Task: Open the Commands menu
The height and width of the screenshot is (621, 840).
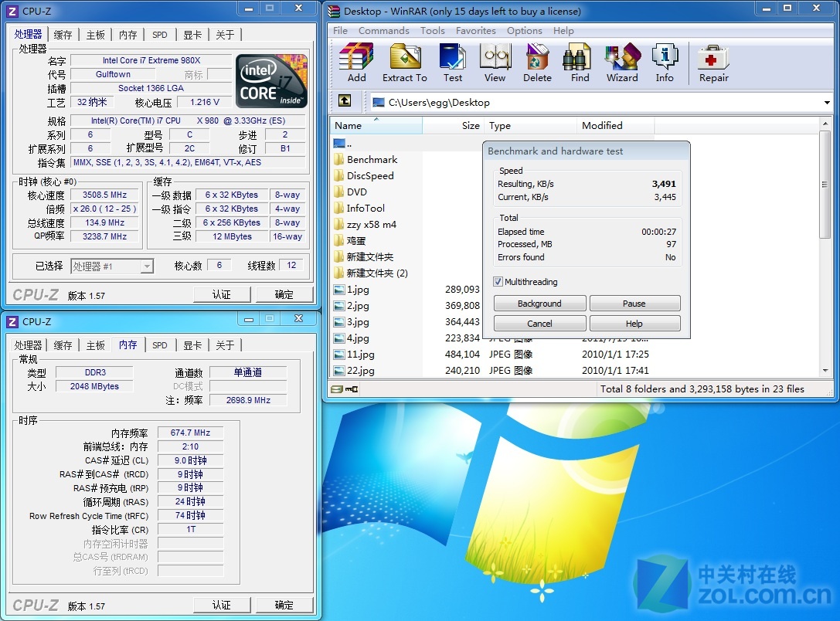Action: (x=383, y=31)
